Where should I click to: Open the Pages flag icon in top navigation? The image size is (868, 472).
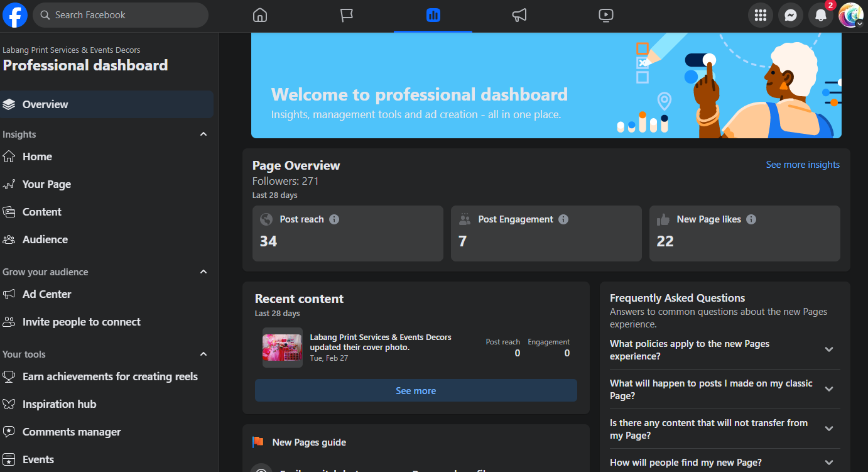(347, 15)
